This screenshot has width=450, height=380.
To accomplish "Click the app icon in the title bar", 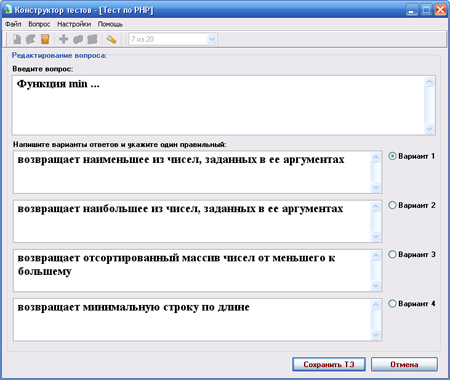I will point(7,10).
